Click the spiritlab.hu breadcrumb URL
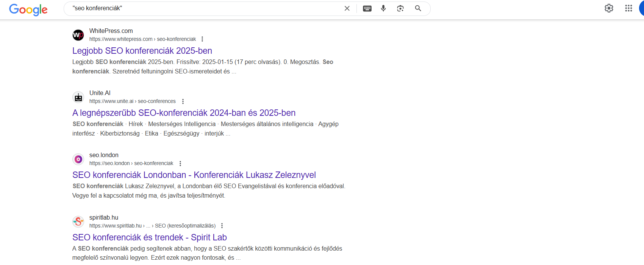The width and height of the screenshot is (644, 265). click(x=152, y=226)
